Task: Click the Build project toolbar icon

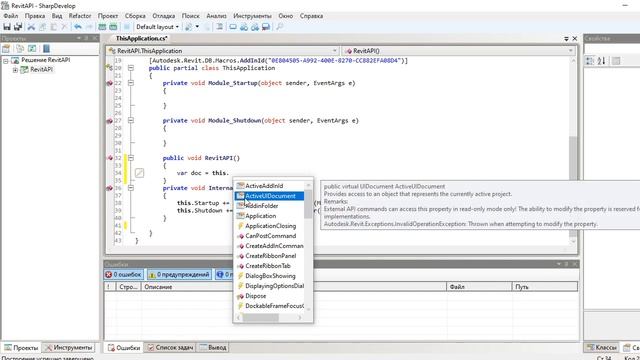Action: (113, 27)
